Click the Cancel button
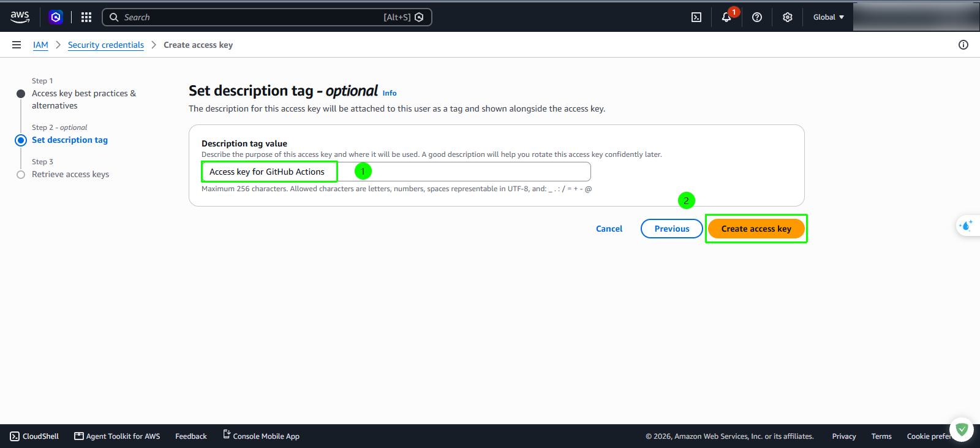 coord(609,229)
